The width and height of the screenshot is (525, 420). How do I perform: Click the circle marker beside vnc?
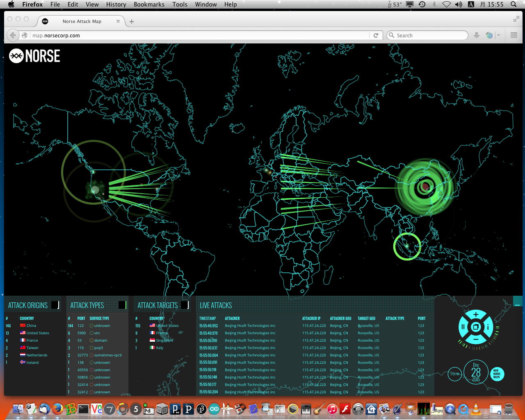[91, 333]
